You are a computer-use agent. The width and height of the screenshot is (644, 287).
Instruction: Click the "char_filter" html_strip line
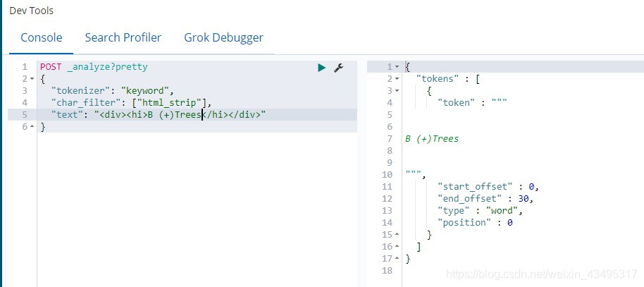point(131,102)
